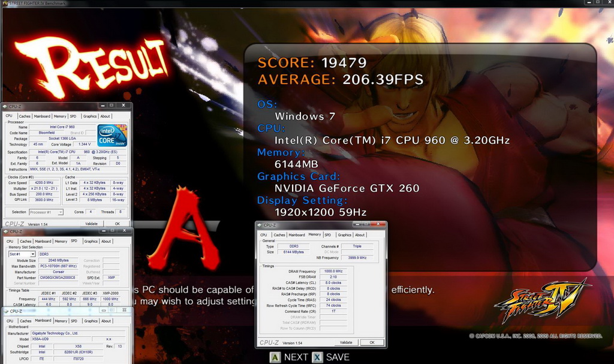Click Validate in the Memory window
614x364 pixels.
[346, 342]
